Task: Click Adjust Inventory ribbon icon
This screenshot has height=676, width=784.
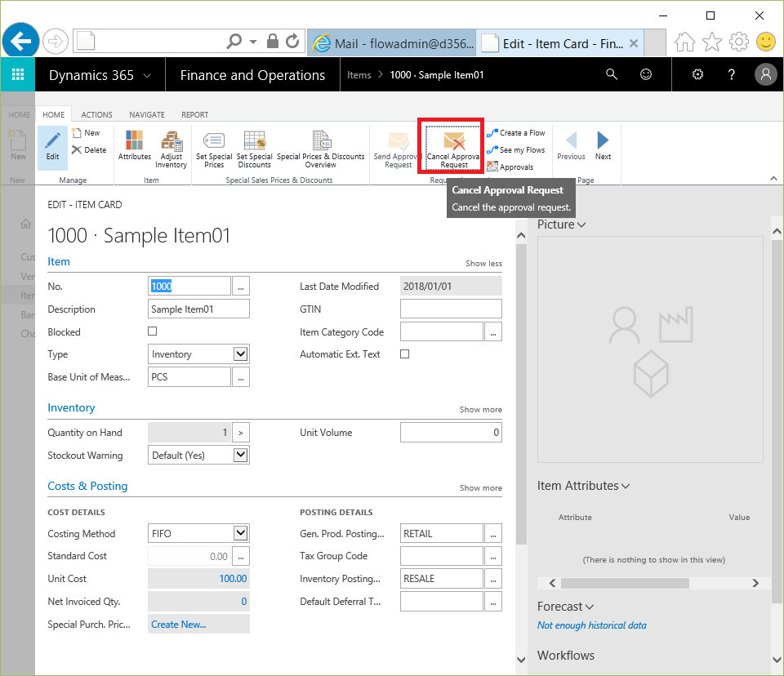Action: pyautogui.click(x=171, y=149)
